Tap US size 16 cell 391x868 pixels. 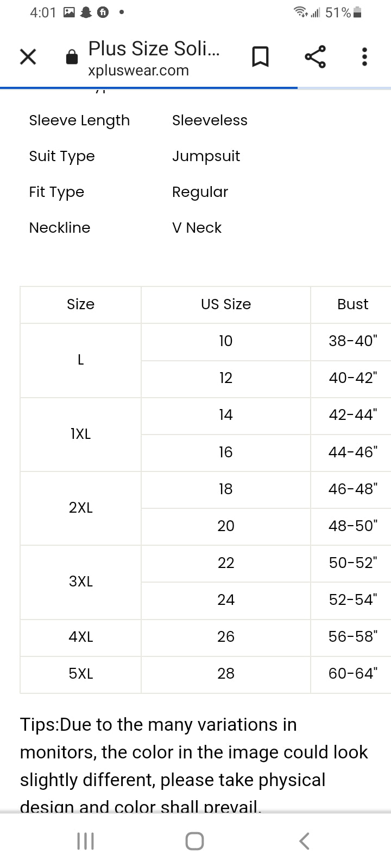tap(226, 452)
